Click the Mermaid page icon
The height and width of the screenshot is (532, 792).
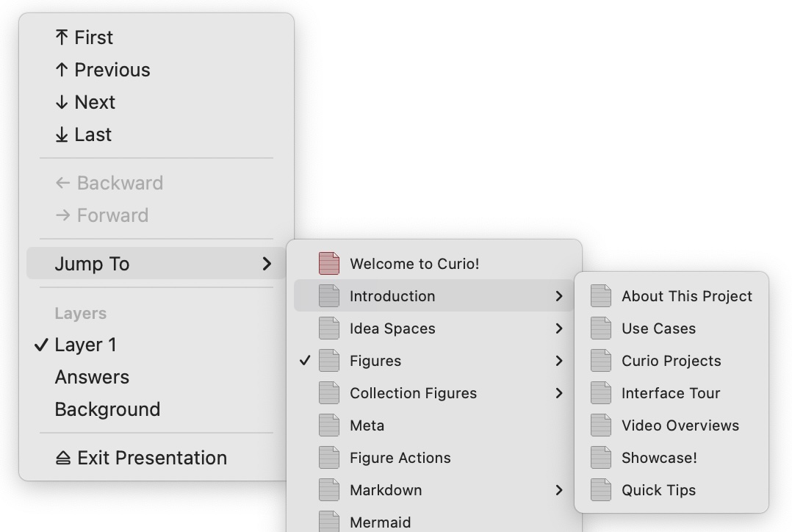coord(329,522)
